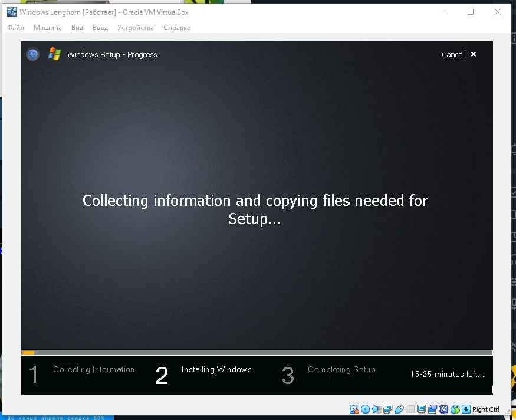Close the VirtualBox window
The image size is (516, 420).
click(498, 12)
